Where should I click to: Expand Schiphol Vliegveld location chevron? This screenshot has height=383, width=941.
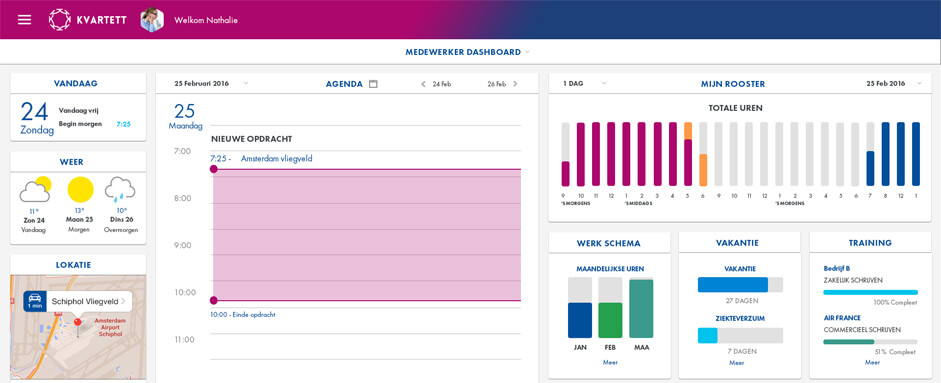pyautogui.click(x=123, y=301)
